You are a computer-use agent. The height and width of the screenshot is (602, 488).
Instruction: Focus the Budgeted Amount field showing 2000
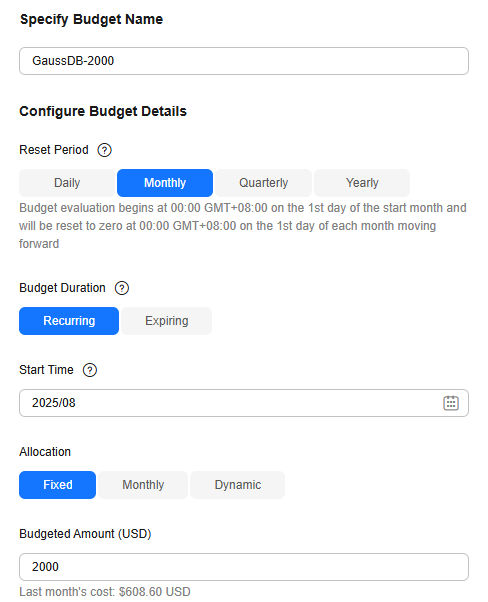[244, 567]
